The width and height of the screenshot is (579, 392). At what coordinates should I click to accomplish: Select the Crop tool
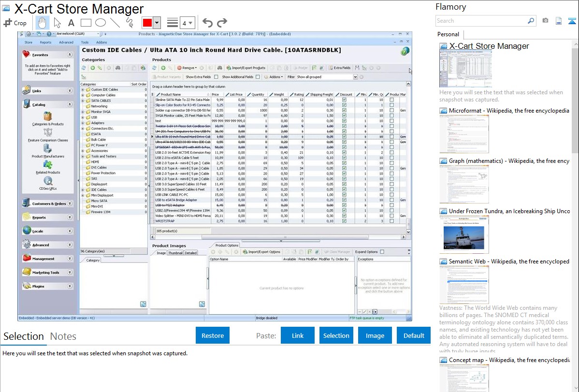coord(15,23)
